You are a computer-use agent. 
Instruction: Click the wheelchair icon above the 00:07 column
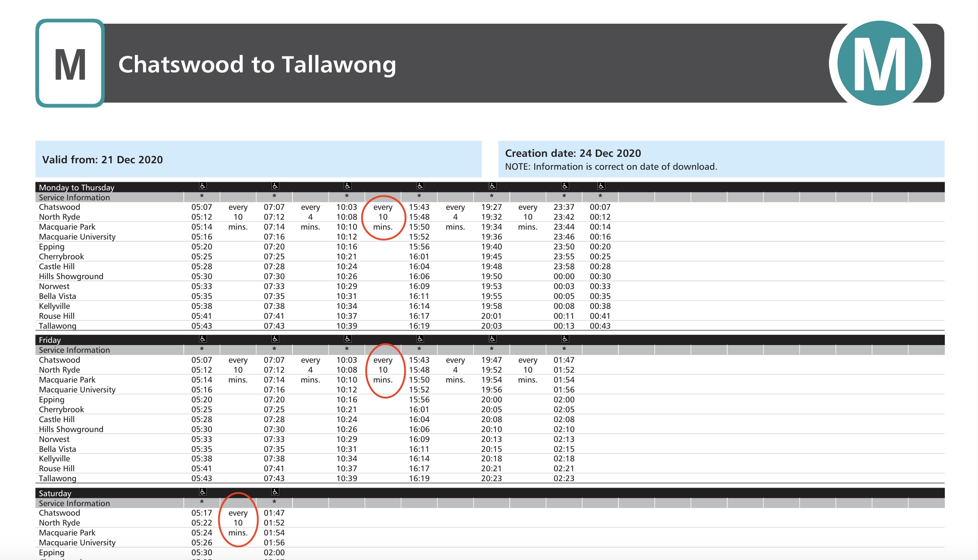(x=601, y=186)
